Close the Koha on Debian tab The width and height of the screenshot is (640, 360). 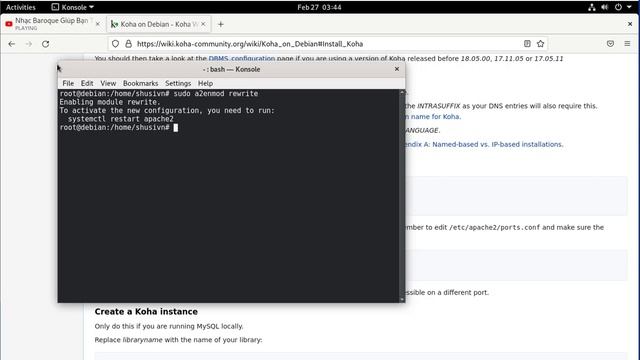(x=203, y=24)
